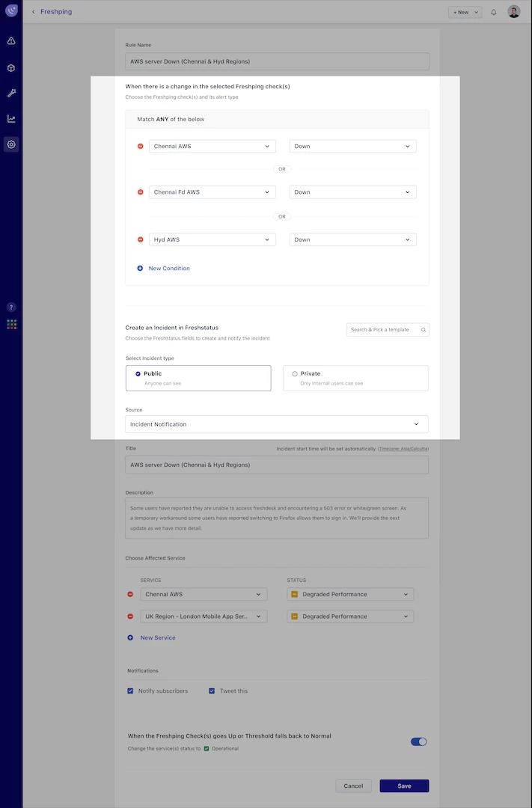The width and height of the screenshot is (532, 808).
Task: Open the incidents alert triangle sidebar icon
Action: [11, 41]
